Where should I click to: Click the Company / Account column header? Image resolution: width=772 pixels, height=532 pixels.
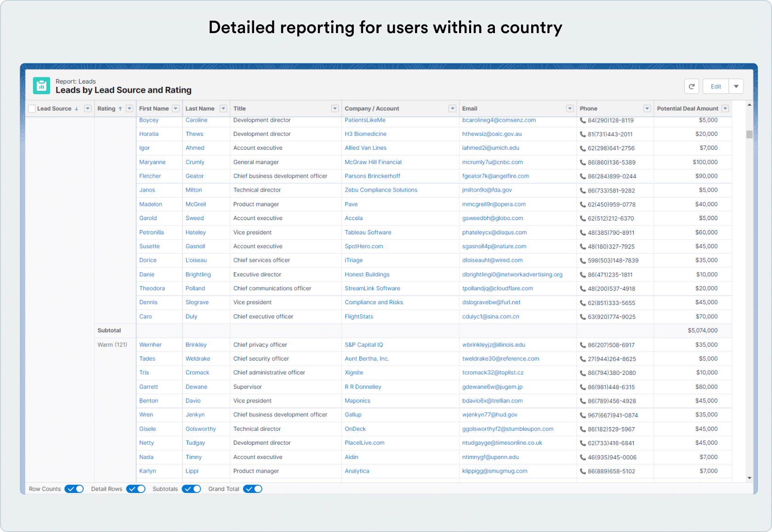(x=372, y=109)
